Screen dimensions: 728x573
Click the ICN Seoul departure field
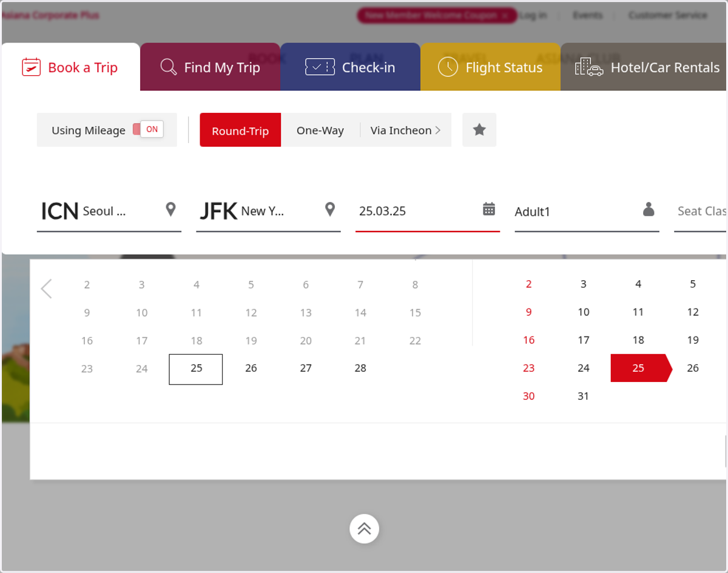click(x=109, y=211)
